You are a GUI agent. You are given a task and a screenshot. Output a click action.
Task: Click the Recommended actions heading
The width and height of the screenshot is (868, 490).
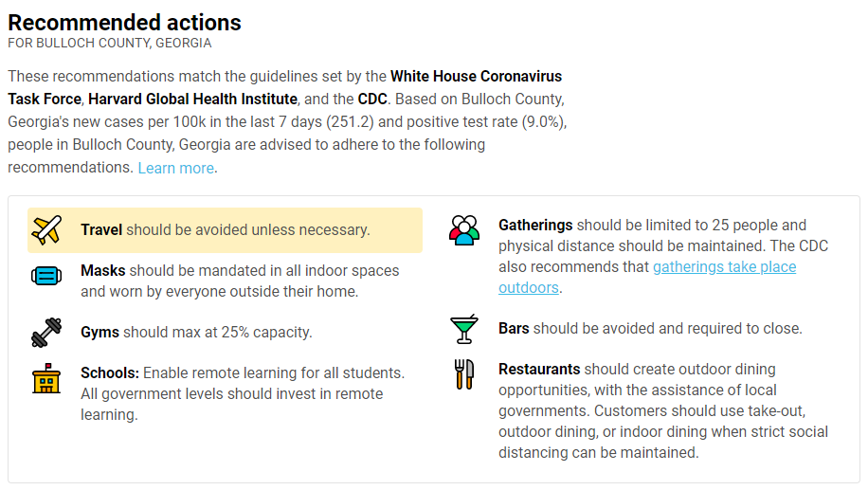point(124,23)
